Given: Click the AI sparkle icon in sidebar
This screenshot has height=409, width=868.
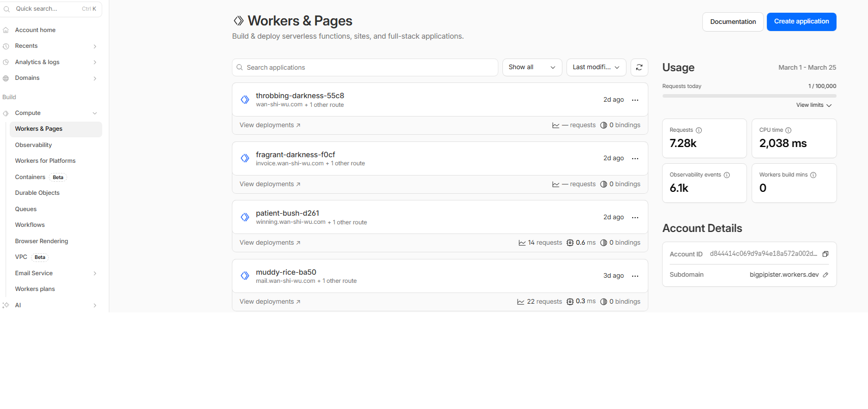Looking at the screenshot, I should (x=6, y=305).
